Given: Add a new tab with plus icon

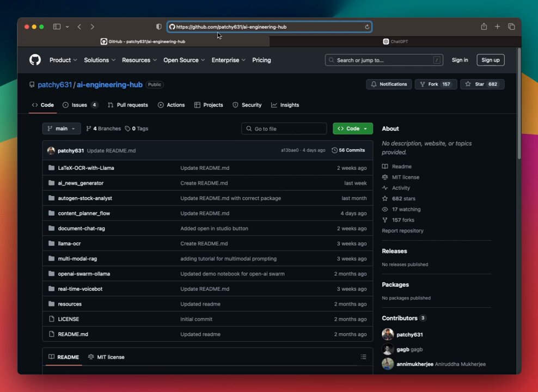Looking at the screenshot, I should point(497,27).
